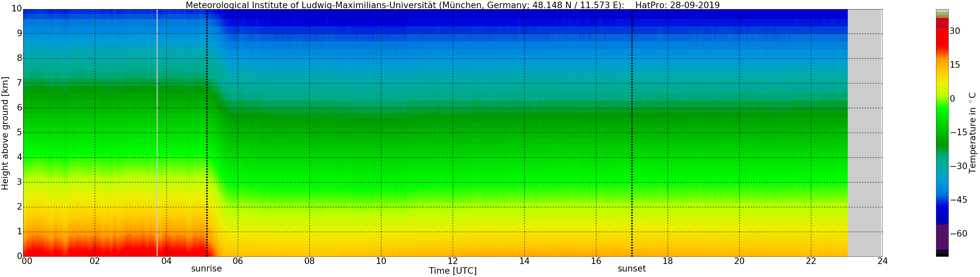Click the 'Time [UTC]' x-axis label
The width and height of the screenshot is (980, 277).
[x=452, y=271]
